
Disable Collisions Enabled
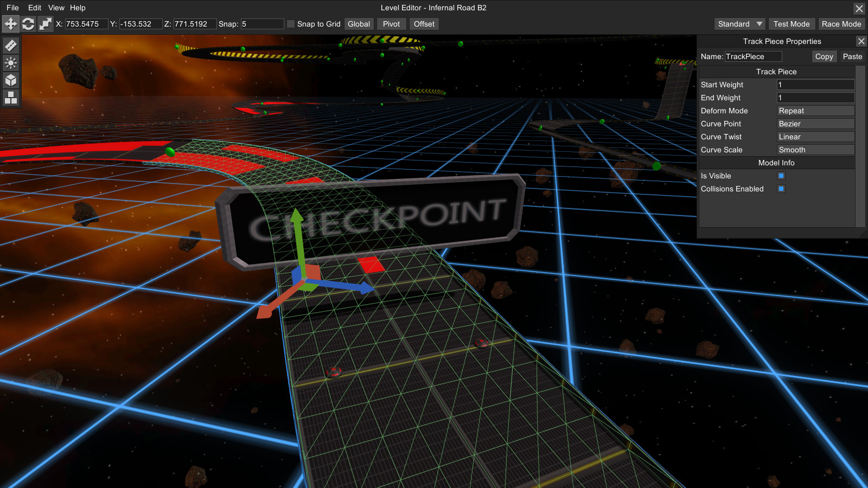coord(781,189)
